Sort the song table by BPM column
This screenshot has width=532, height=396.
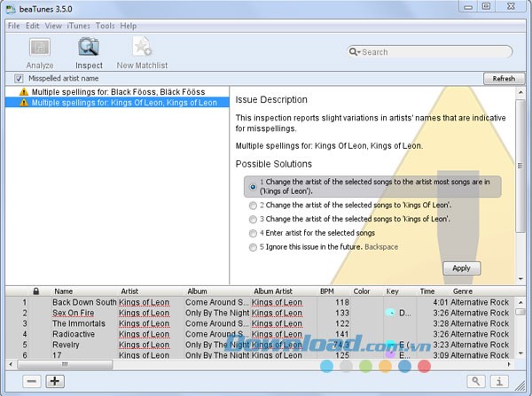pyautogui.click(x=326, y=291)
